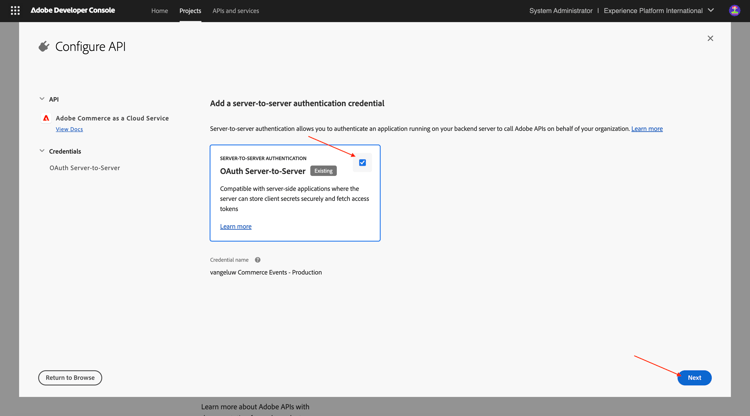Collapse the Credentials section chevron
The image size is (750, 416).
pyautogui.click(x=42, y=151)
